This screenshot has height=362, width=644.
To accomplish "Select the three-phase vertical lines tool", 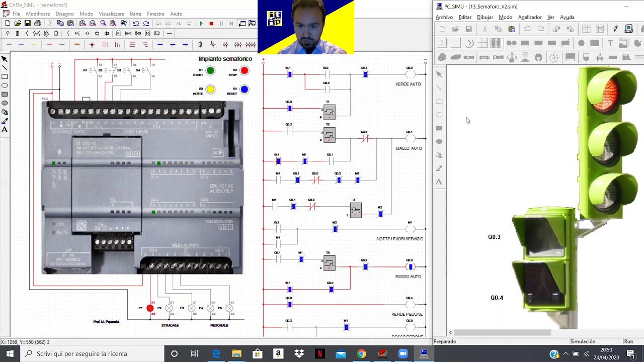I will pyautogui.click(x=105, y=45).
